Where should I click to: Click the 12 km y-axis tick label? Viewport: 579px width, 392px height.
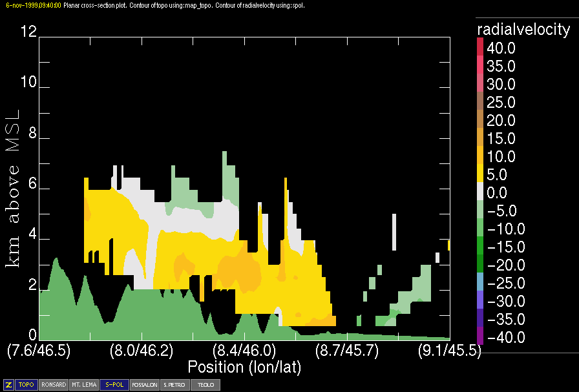pyautogui.click(x=28, y=32)
